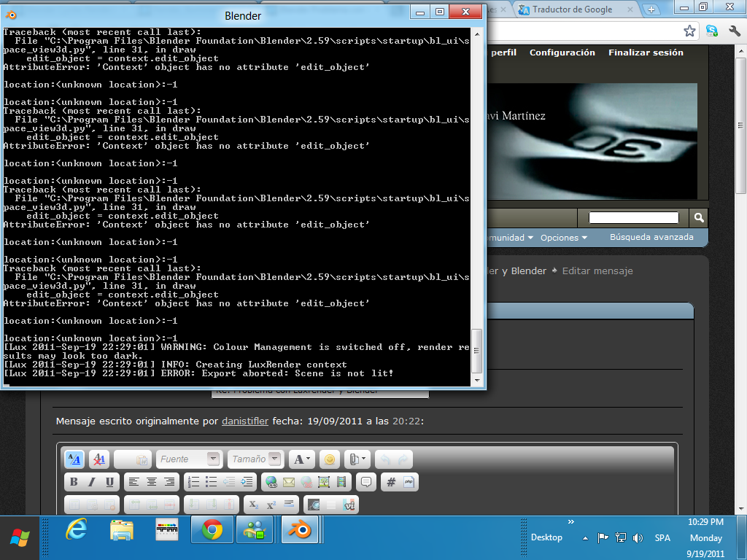747x560 pixels.
Task: Launch Internet Explorer from taskbar
Action: [76, 529]
